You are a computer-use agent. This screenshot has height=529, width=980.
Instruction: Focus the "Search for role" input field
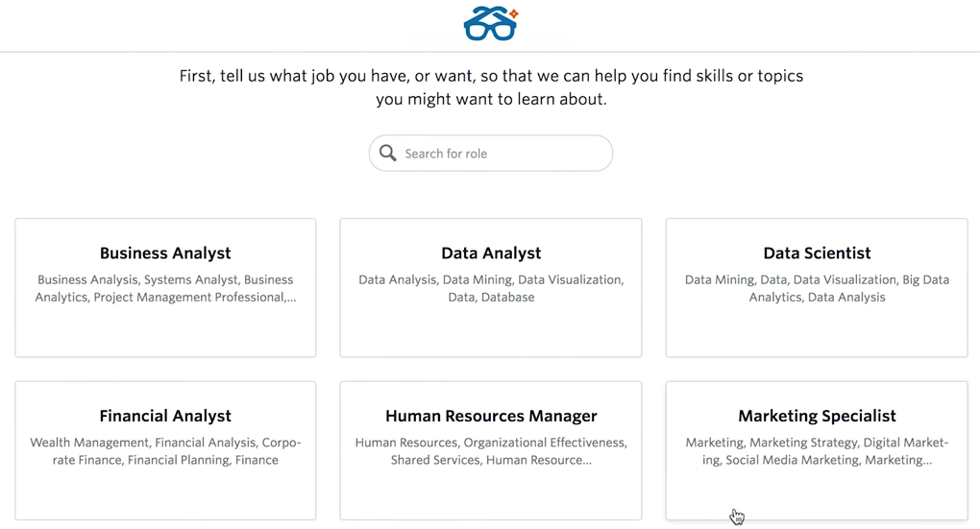[x=500, y=154]
